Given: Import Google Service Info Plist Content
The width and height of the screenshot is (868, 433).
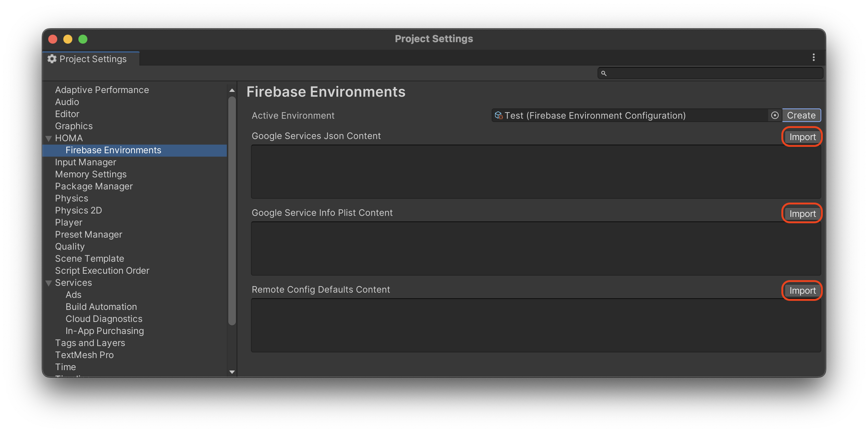Looking at the screenshot, I should click(802, 213).
